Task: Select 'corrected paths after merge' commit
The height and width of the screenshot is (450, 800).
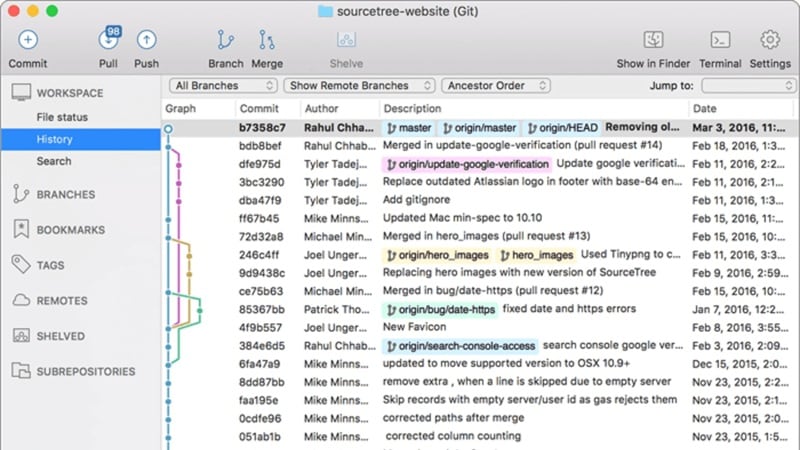Action: pos(480,418)
